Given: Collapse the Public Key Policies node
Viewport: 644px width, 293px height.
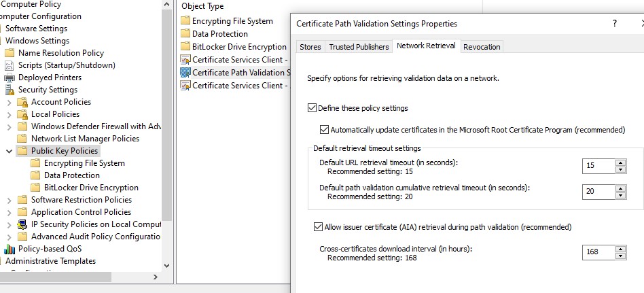Looking at the screenshot, I should tap(9, 151).
